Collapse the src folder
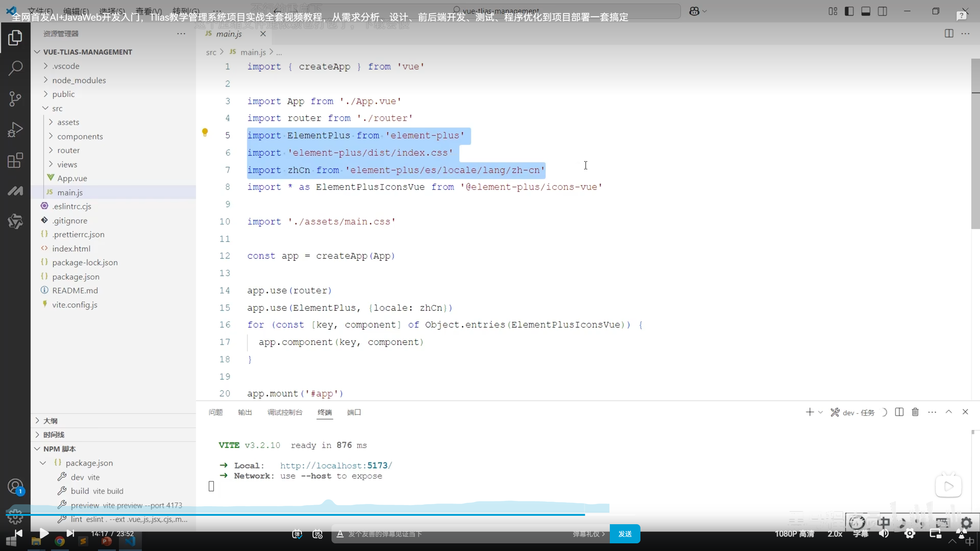This screenshot has height=551, width=980. click(57, 108)
